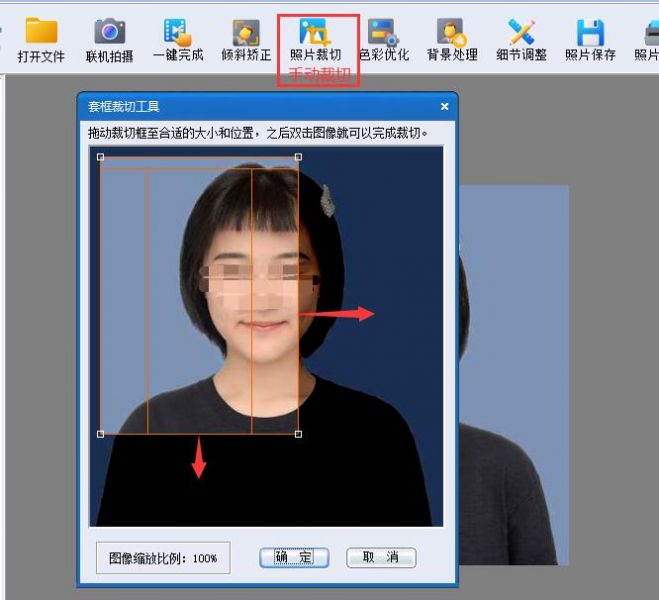Image resolution: width=659 pixels, height=600 pixels.
Task: Select the 细节调整 detail adjustment tool
Action: click(x=521, y=40)
